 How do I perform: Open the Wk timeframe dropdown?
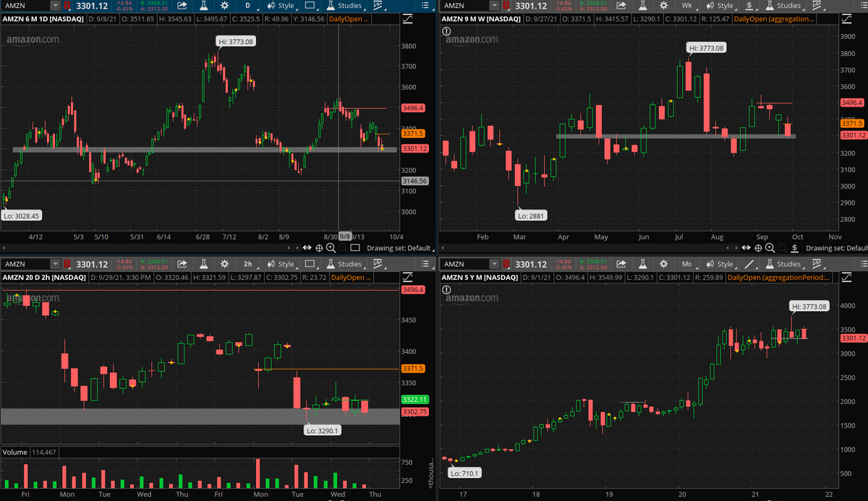click(688, 6)
